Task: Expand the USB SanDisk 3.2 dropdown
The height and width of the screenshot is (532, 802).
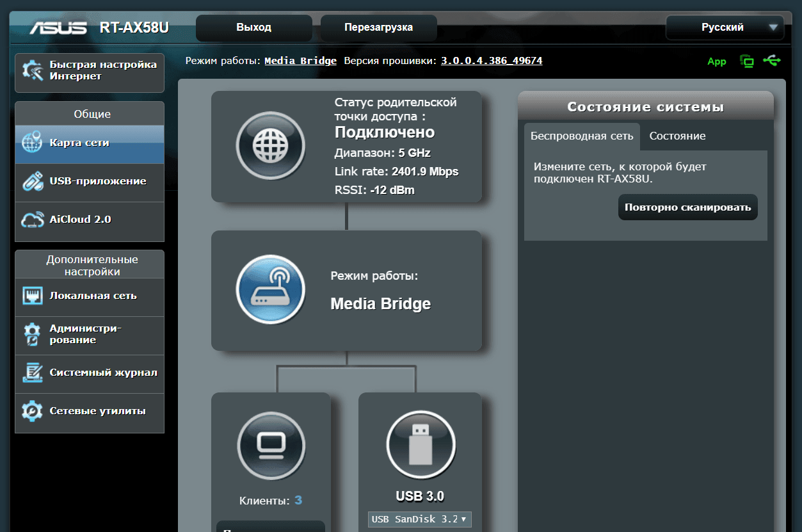Action: (x=420, y=519)
